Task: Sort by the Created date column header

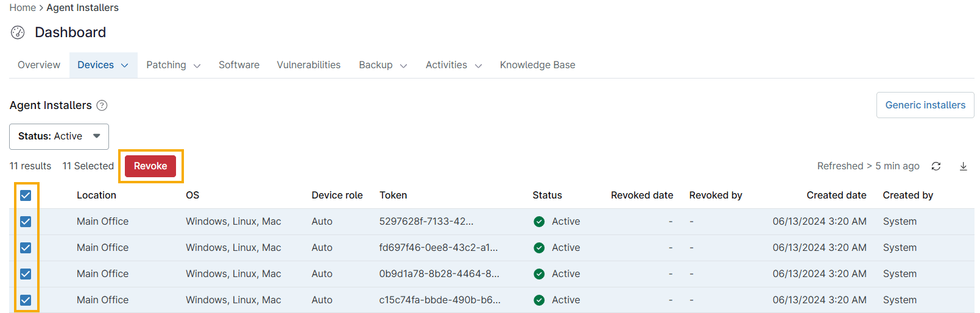Action: [x=836, y=195]
